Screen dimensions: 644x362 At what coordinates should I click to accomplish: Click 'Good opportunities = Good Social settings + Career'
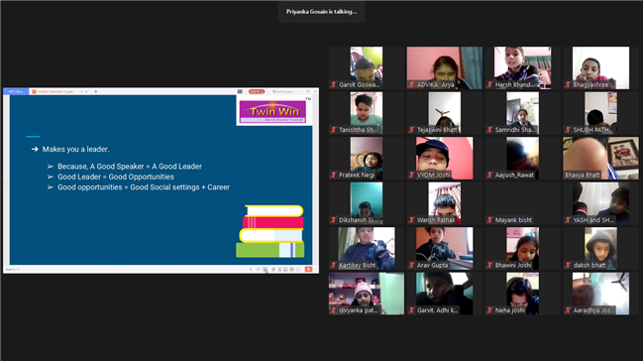pyautogui.click(x=144, y=187)
